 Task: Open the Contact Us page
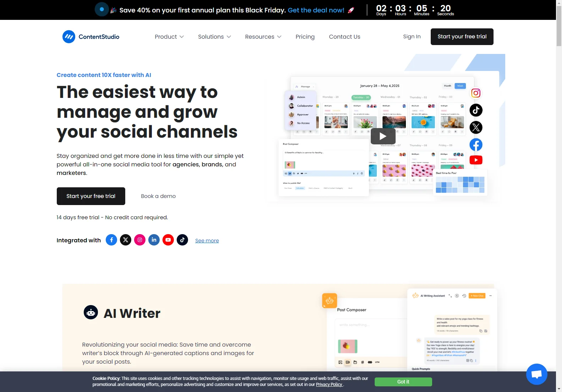tap(345, 37)
